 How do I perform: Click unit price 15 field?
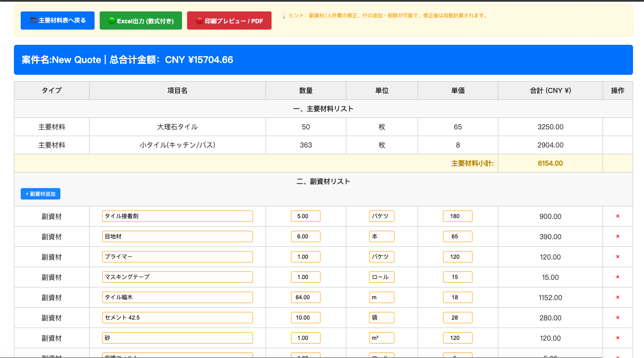(x=458, y=277)
